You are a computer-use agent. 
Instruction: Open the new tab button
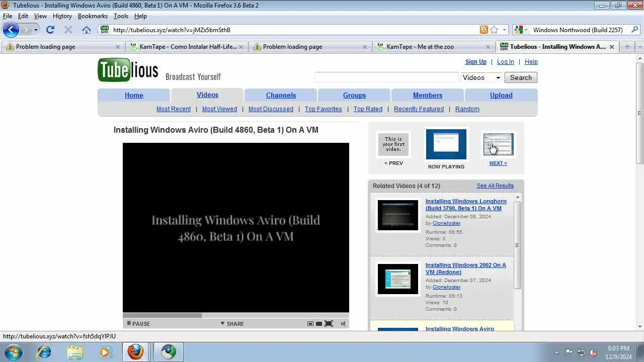(x=627, y=47)
